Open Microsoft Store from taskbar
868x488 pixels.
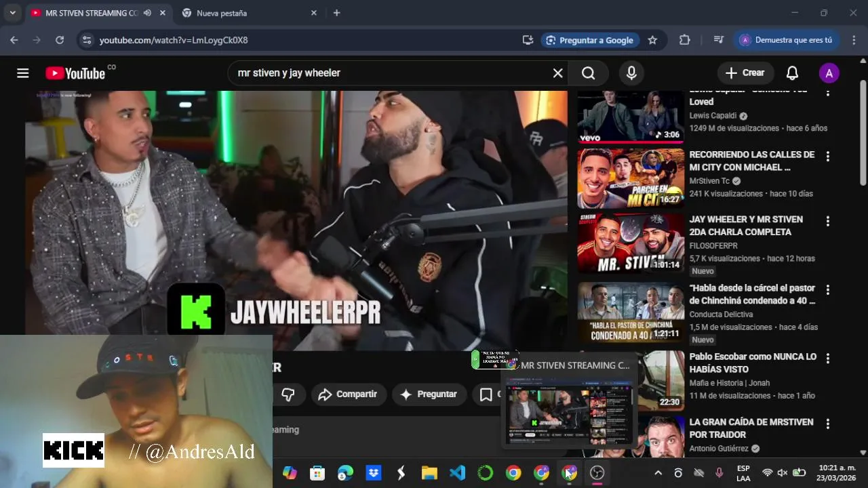317,473
